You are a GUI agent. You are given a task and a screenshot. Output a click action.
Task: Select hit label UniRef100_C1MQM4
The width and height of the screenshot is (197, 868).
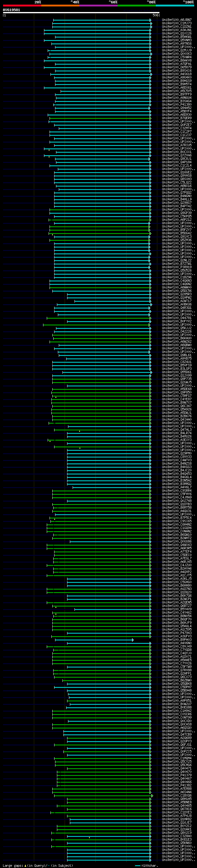(x=177, y=758)
